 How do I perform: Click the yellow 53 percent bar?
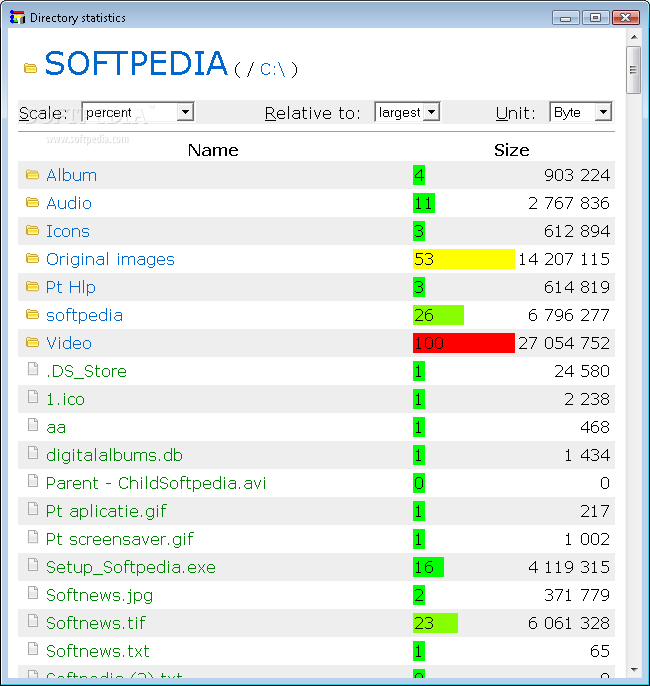[464, 259]
